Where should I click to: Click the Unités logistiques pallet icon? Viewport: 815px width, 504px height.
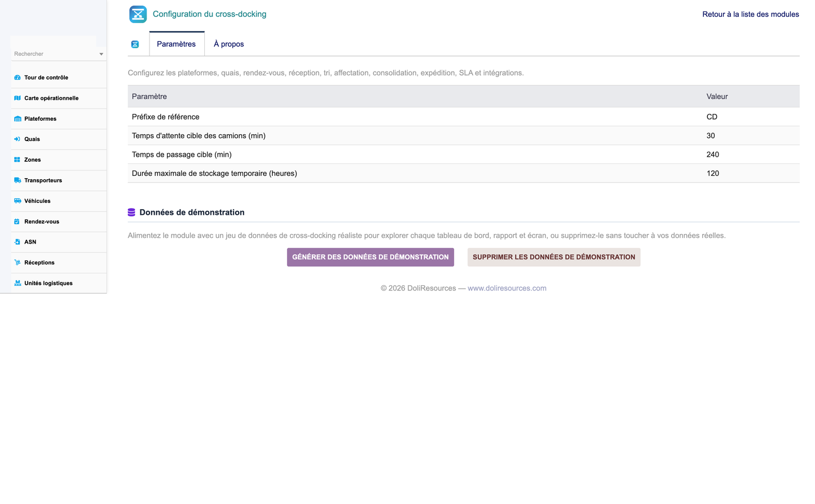pos(17,284)
